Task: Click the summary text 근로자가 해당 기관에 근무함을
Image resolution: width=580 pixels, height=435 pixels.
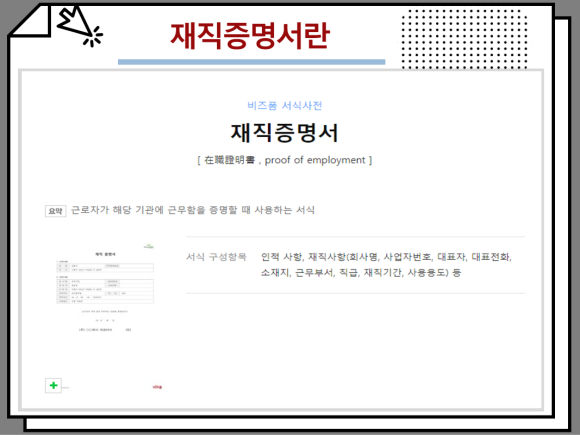Action: coord(138,210)
